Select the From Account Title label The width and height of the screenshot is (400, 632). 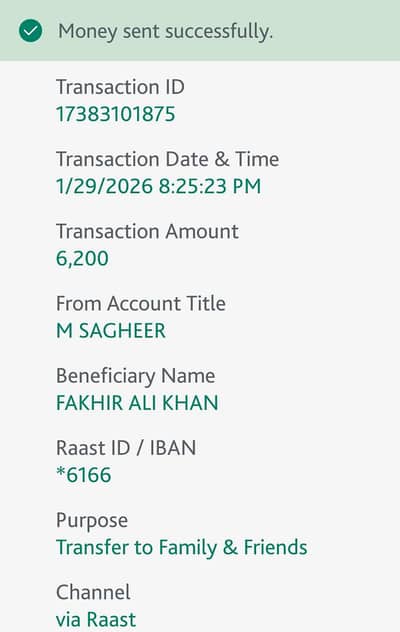(141, 304)
